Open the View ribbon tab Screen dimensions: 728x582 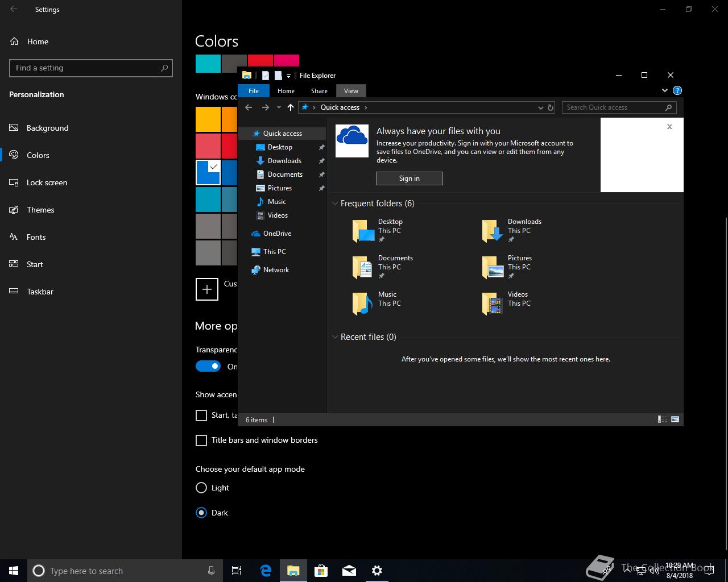click(x=351, y=91)
